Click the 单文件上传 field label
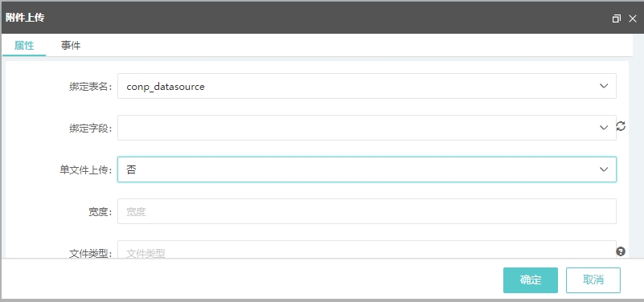644x302 pixels. (86, 170)
